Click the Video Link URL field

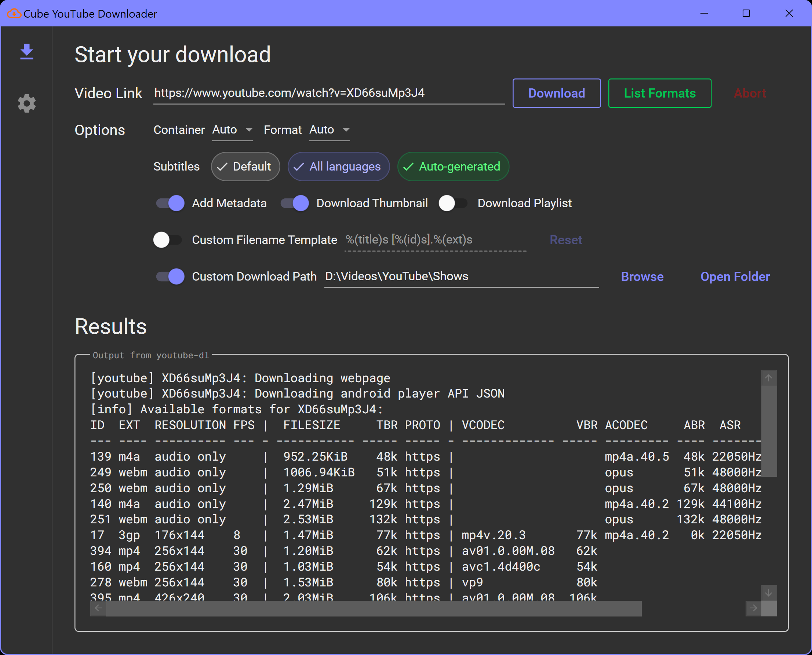(x=329, y=93)
